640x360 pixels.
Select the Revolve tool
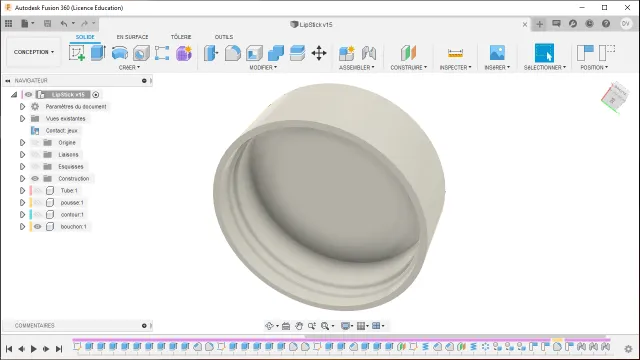(120, 53)
